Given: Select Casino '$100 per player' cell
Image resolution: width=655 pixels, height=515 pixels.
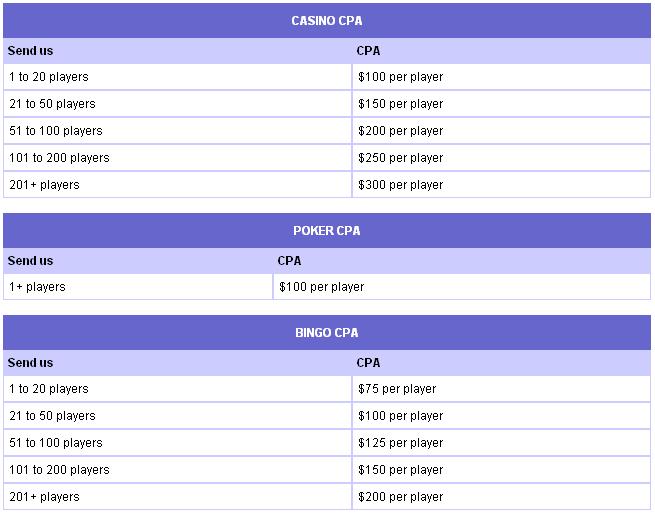Looking at the screenshot, I should pos(501,77).
